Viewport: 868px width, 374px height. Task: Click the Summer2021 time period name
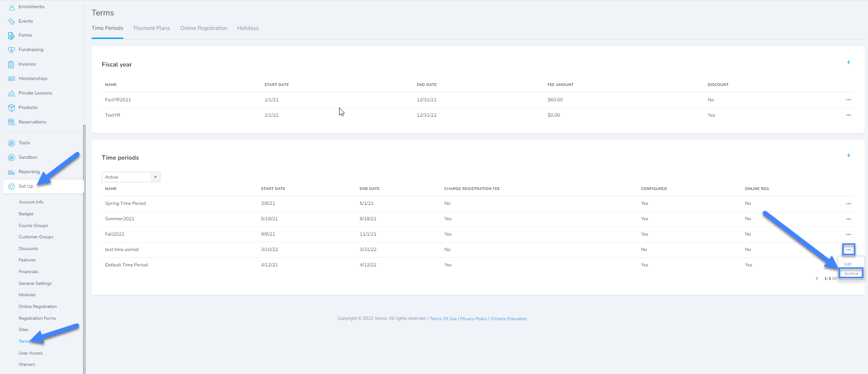tap(119, 219)
